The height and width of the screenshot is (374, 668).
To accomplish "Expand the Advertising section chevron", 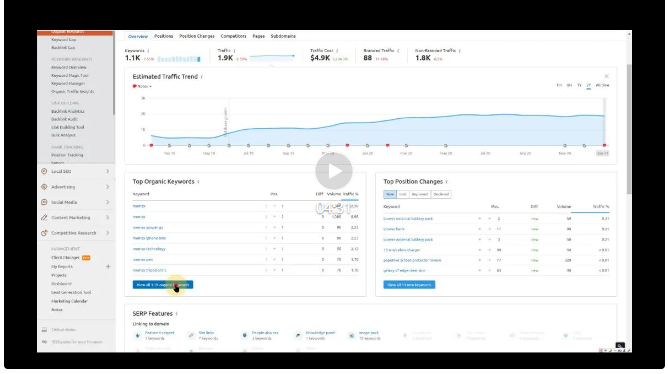I will click(107, 187).
